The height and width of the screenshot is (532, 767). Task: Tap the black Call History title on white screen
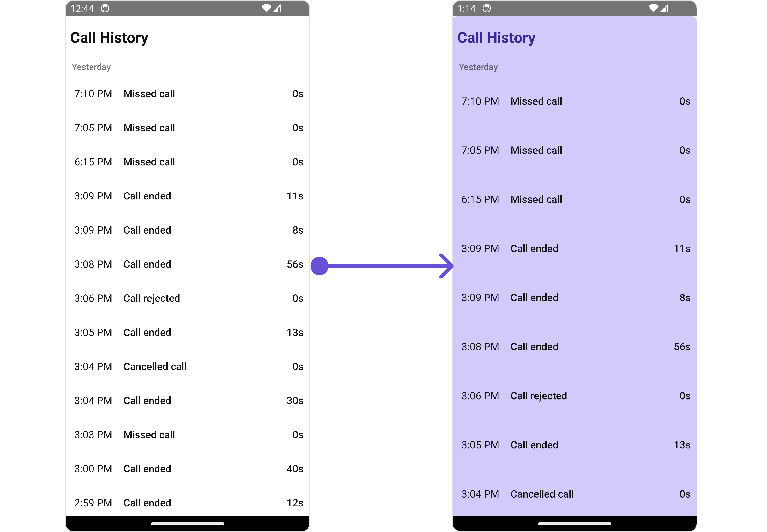[x=109, y=38]
